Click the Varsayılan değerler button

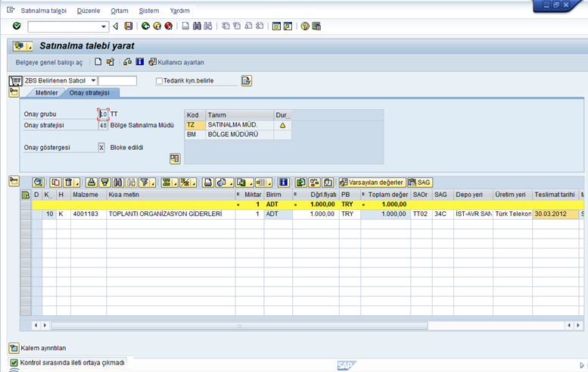pyautogui.click(x=372, y=183)
